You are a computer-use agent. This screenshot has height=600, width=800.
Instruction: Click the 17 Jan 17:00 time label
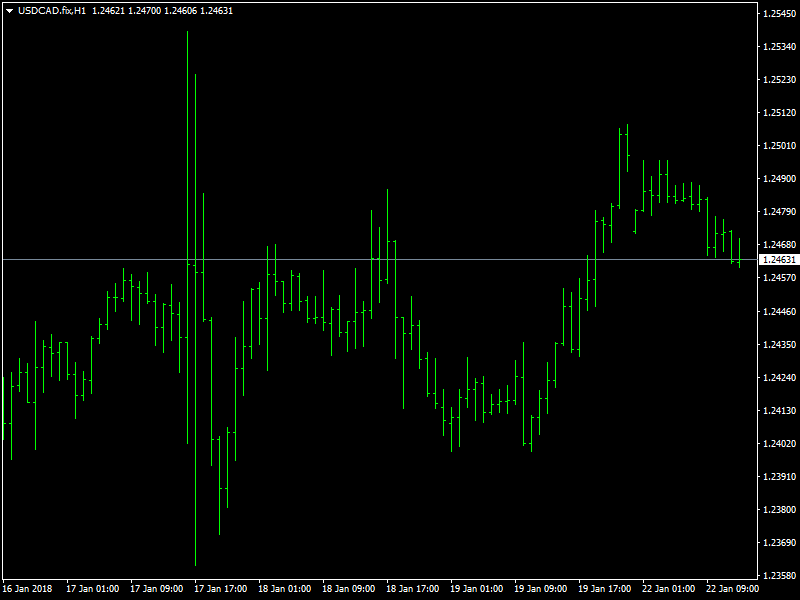tap(221, 589)
